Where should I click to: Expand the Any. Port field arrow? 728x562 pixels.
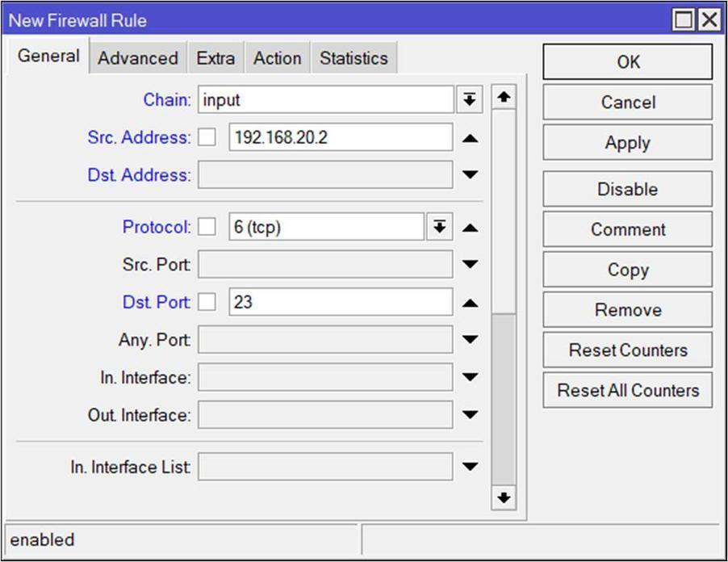click(x=470, y=340)
